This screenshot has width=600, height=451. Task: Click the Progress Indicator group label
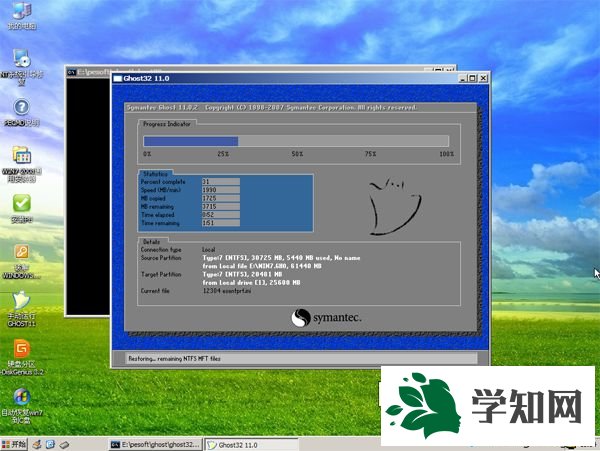point(167,124)
